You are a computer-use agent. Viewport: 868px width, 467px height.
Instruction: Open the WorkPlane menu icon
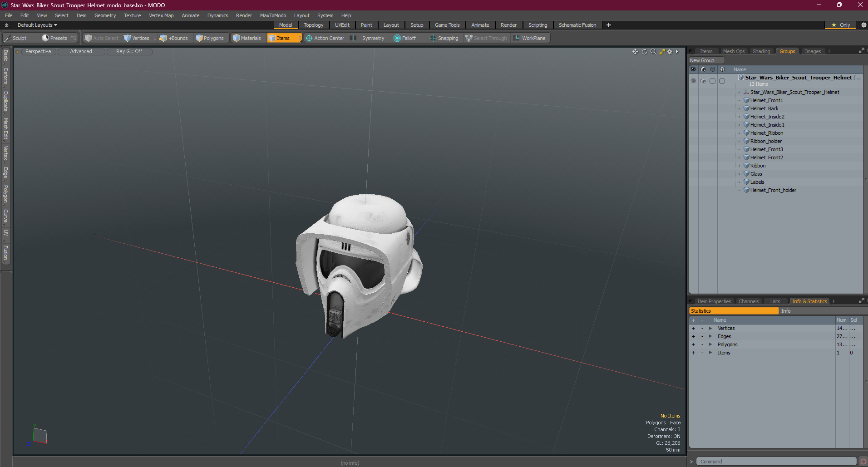coord(517,38)
